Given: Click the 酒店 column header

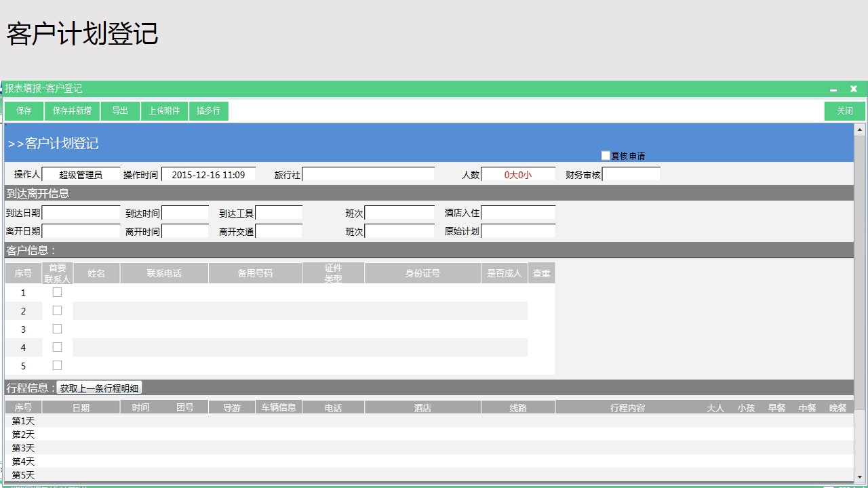Looking at the screenshot, I should (422, 407).
